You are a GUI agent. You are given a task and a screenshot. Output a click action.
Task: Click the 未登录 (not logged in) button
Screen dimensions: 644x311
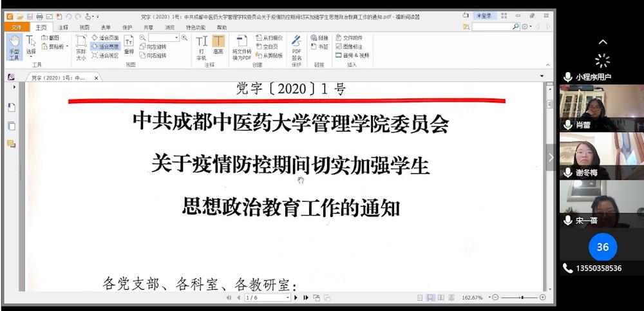pyautogui.click(x=484, y=15)
